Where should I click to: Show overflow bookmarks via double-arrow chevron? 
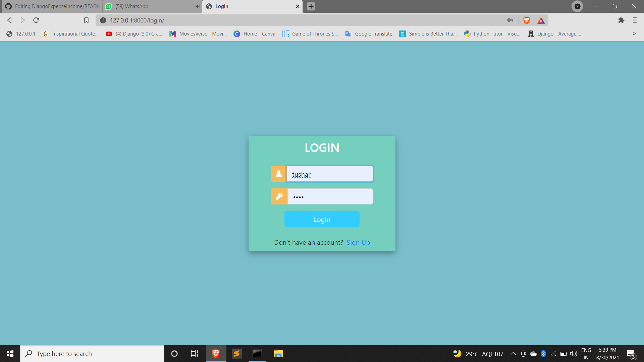click(634, 34)
